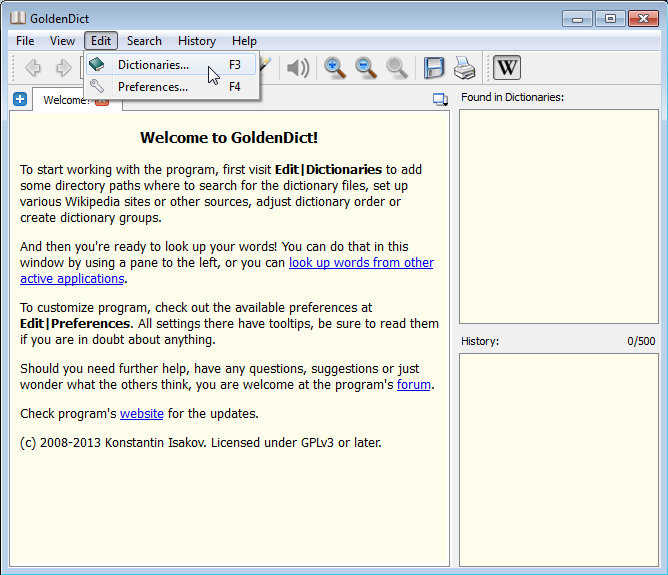Add a new tab with plus button
Image resolution: width=668 pixels, height=575 pixels.
[x=19, y=99]
